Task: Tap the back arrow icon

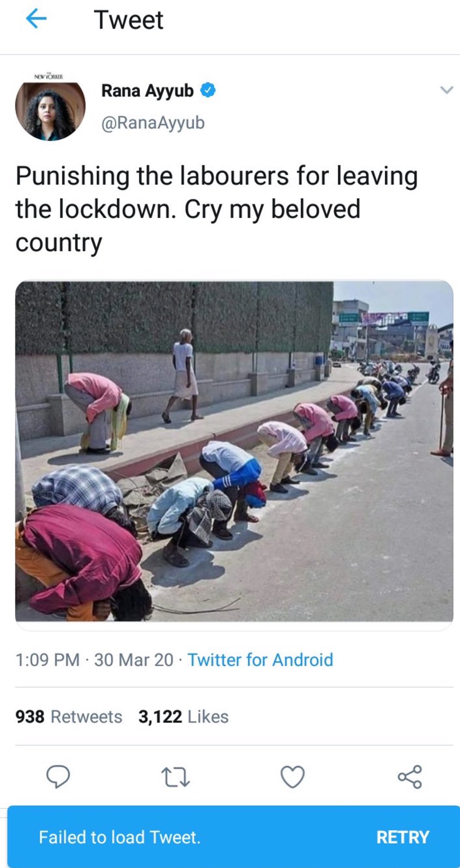Action: coord(36,19)
